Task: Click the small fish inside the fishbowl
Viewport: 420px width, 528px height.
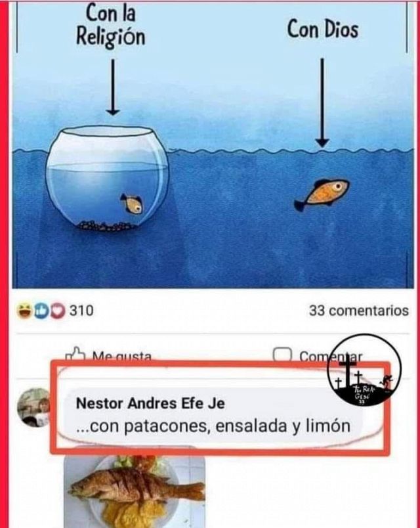Action: (x=132, y=204)
